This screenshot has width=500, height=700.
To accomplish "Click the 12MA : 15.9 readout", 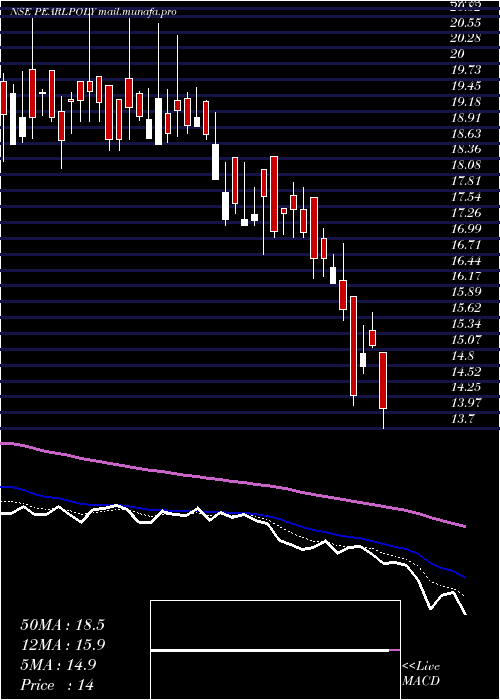I will [62, 645].
